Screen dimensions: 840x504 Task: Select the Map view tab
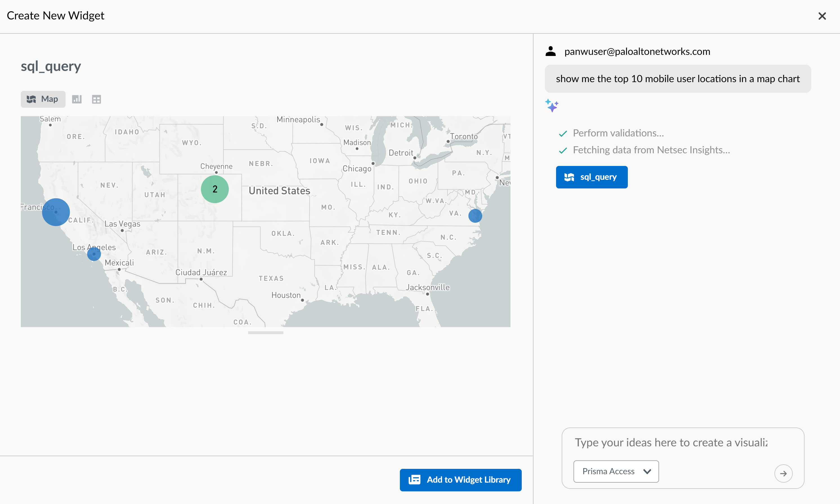point(43,99)
